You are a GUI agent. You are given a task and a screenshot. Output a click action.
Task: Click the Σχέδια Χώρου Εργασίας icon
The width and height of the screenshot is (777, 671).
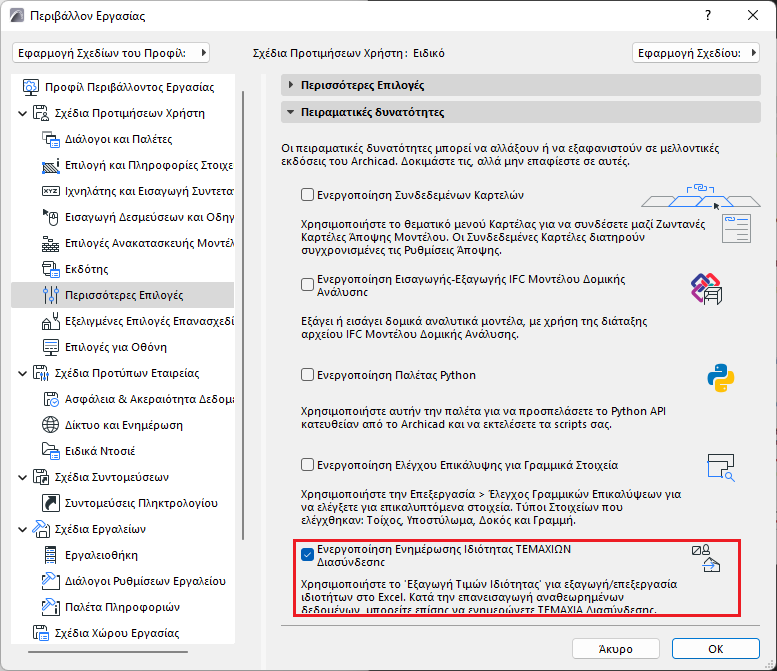41,633
